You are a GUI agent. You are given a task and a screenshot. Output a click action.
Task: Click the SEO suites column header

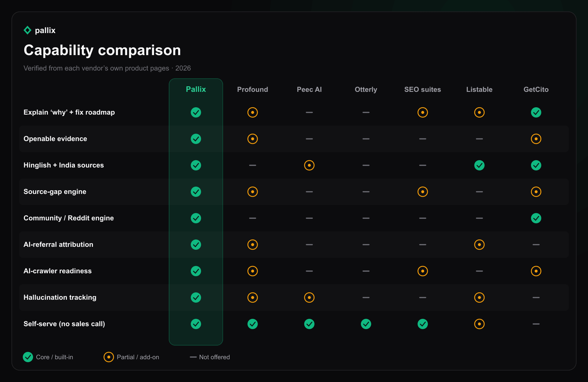pos(423,89)
